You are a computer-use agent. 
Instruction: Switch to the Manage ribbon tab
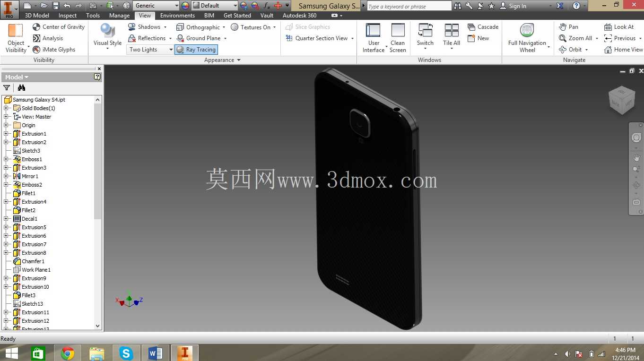pyautogui.click(x=119, y=16)
